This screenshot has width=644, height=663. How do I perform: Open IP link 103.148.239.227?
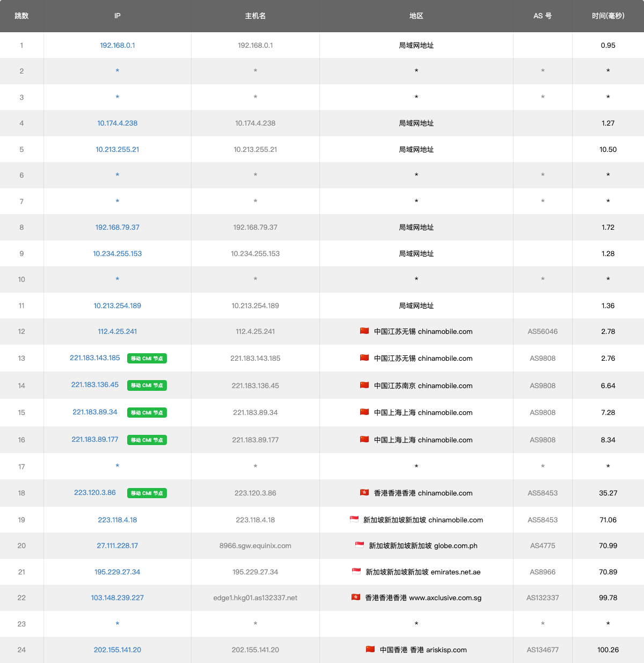[118, 598]
